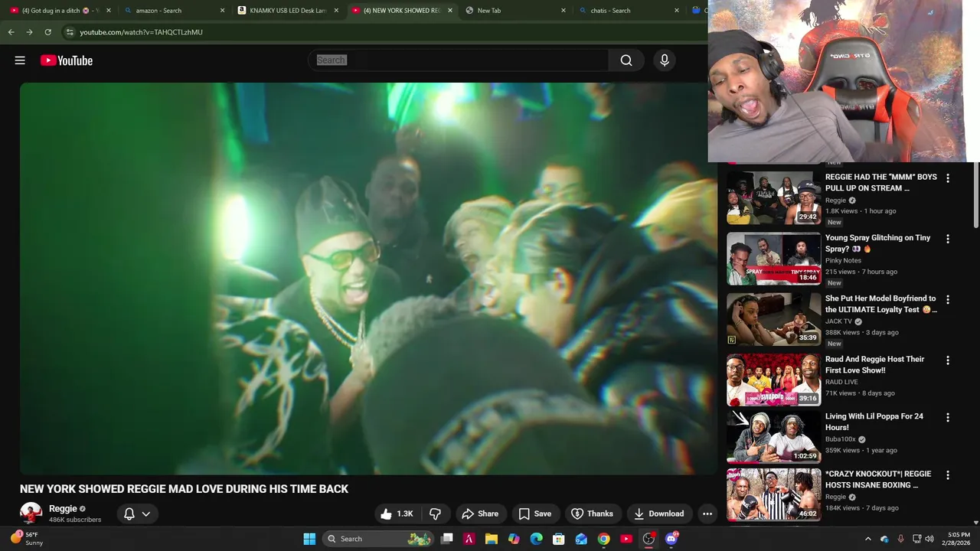
Task: Focus the YouTube search field
Action: coord(458,60)
